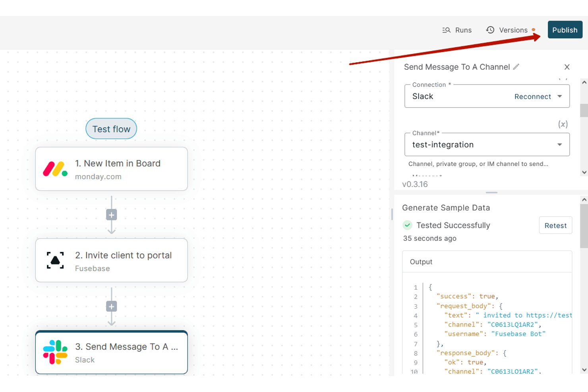Click the Publish button
The width and height of the screenshot is (588, 392).
point(565,30)
